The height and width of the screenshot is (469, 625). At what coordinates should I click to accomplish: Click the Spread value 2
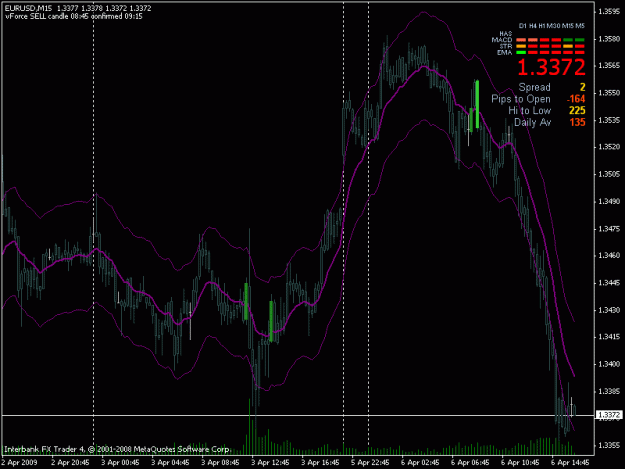582,87
